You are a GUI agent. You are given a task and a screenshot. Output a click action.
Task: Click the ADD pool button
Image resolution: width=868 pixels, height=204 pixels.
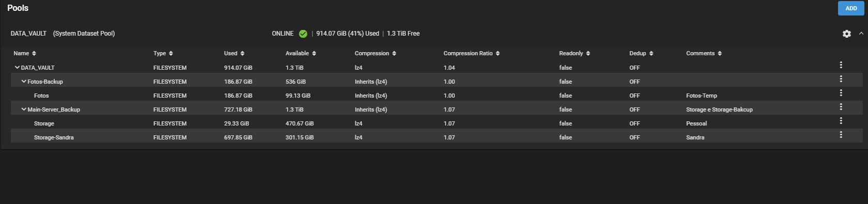851,8
